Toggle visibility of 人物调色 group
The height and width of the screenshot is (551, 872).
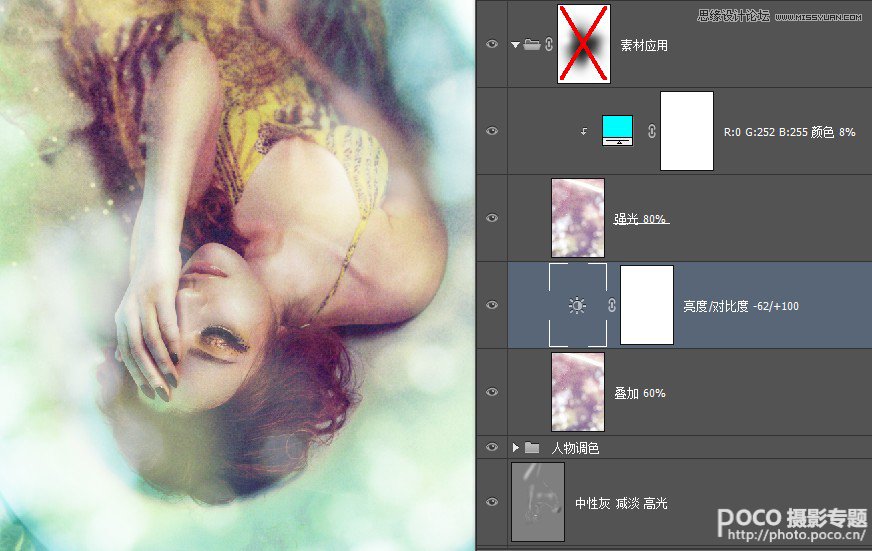coord(492,447)
